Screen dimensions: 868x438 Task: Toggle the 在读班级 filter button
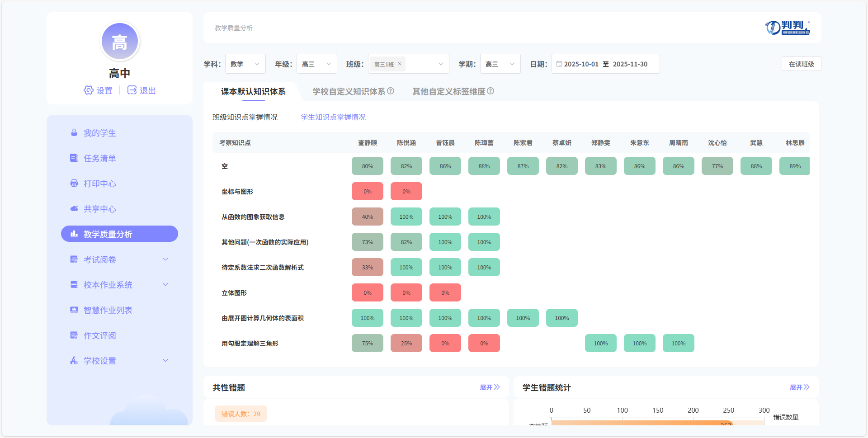(x=801, y=64)
